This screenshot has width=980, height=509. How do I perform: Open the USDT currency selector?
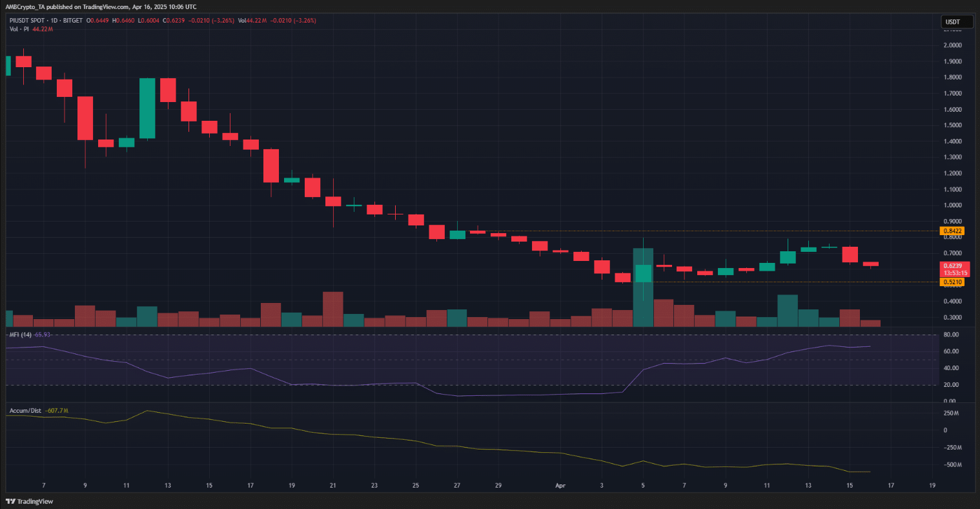click(x=952, y=22)
